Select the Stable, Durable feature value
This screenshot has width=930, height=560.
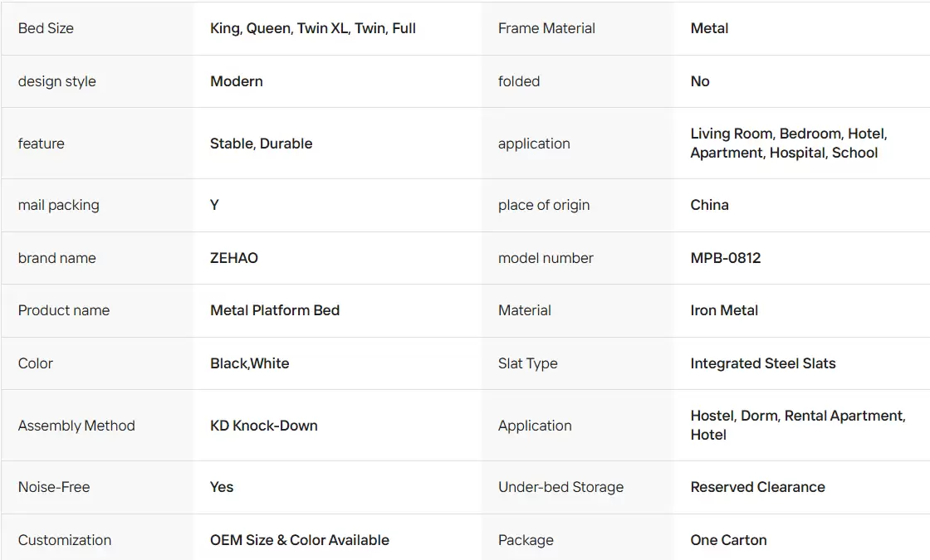pos(261,144)
